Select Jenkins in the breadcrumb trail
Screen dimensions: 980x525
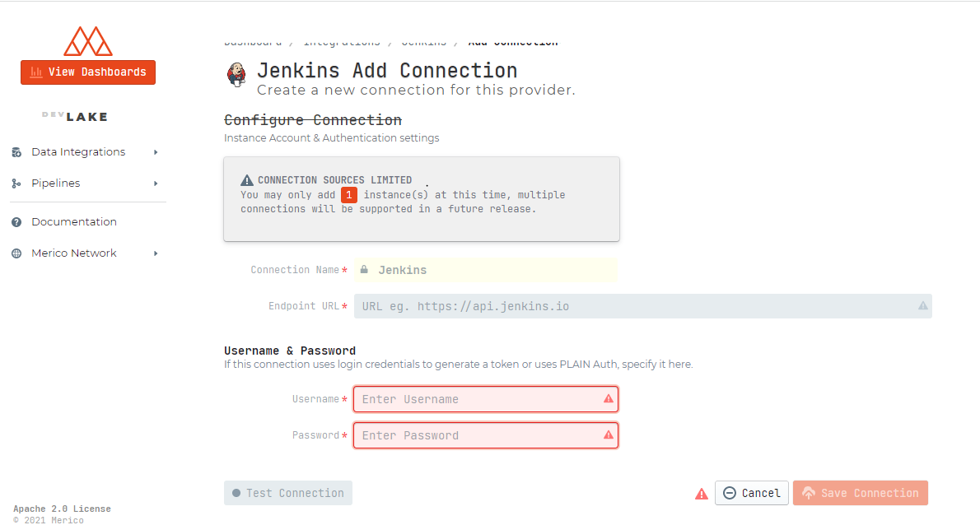(423, 41)
